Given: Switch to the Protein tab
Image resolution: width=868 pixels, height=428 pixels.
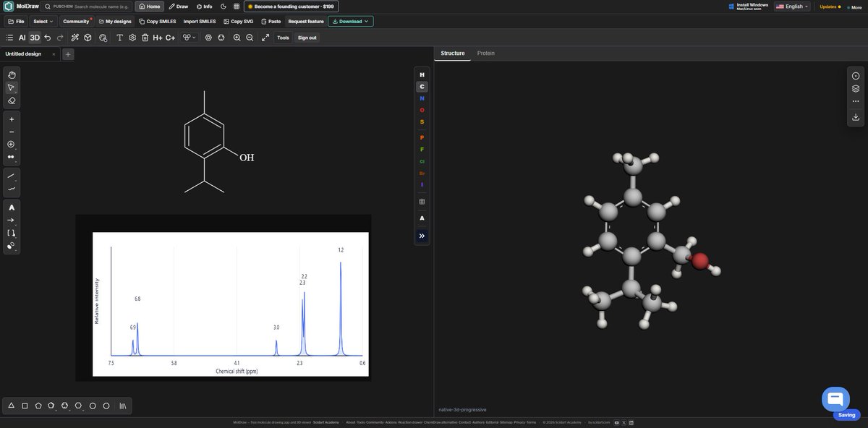Looking at the screenshot, I should (486, 54).
